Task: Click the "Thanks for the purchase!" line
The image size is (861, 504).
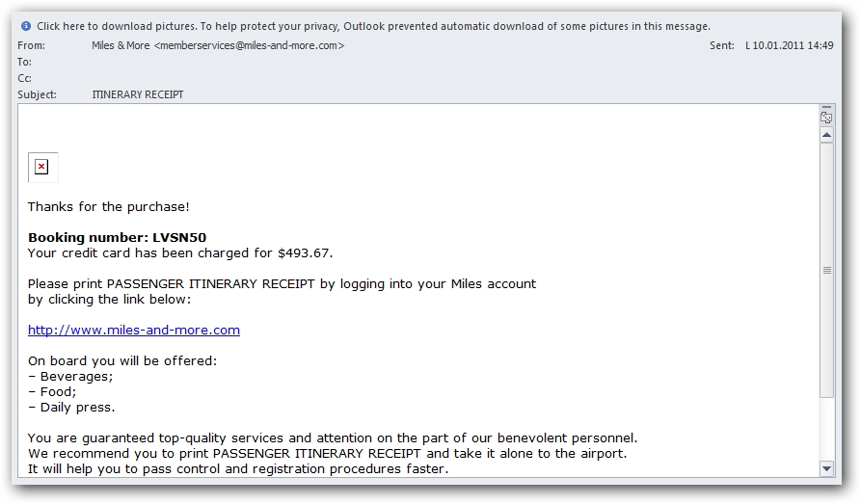Action: click(109, 206)
